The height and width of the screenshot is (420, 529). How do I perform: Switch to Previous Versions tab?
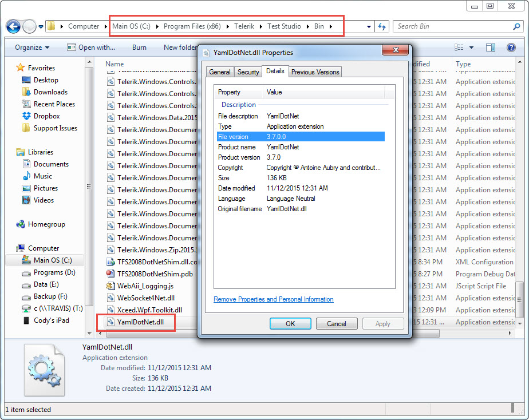coord(315,72)
